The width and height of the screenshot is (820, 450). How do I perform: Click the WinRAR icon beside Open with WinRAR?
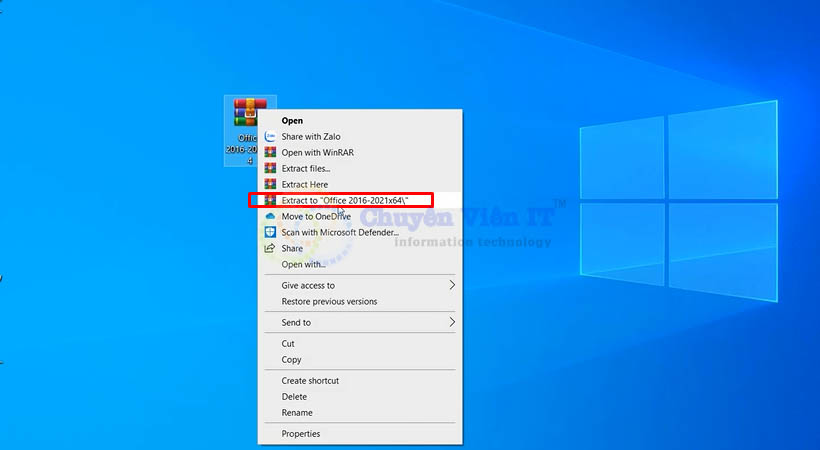pyautogui.click(x=270, y=153)
